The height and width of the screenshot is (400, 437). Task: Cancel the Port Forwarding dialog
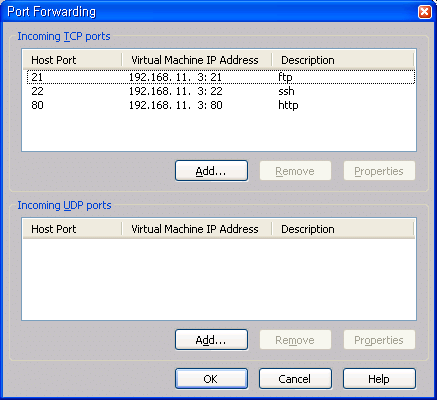pyautogui.click(x=295, y=379)
